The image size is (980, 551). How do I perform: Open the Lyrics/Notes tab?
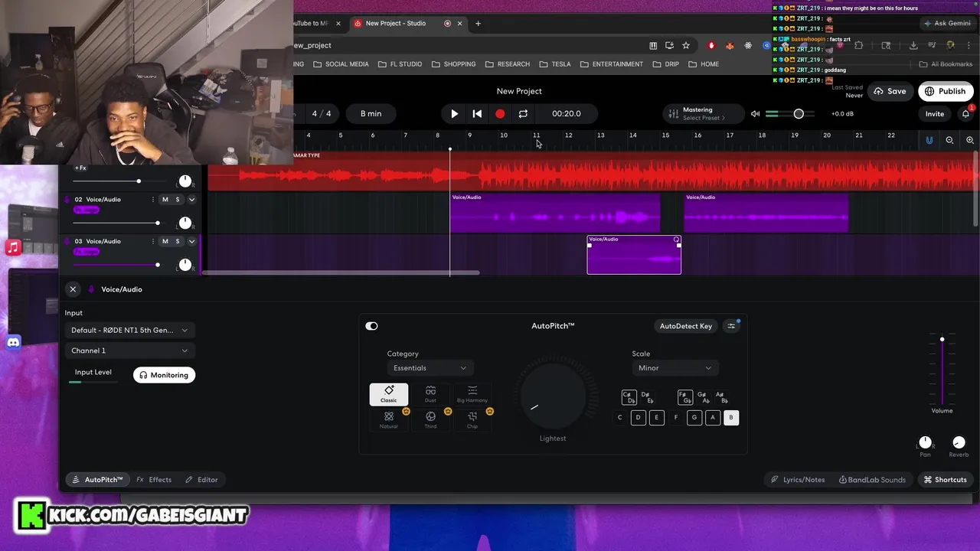coord(798,480)
